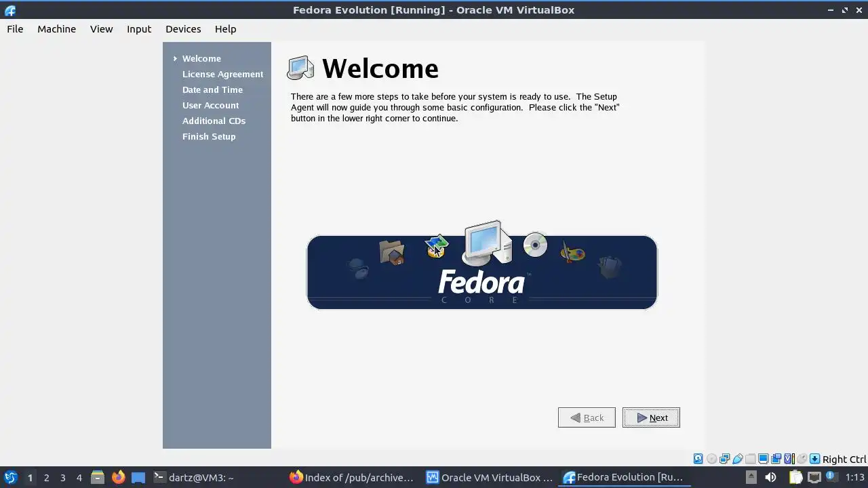
Task: Click the hard disk activity icon in VirtualBox status bar
Action: coord(698,459)
